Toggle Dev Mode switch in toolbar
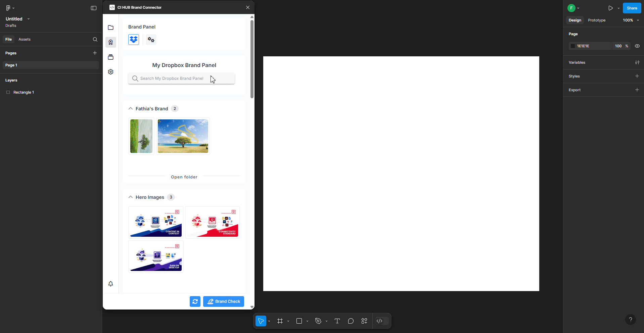The width and height of the screenshot is (644, 333). 382,321
